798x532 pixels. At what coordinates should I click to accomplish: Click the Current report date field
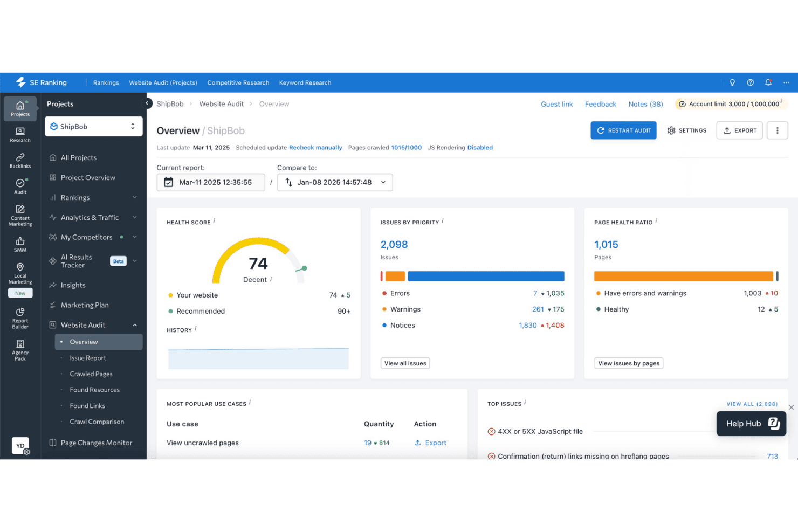(210, 182)
